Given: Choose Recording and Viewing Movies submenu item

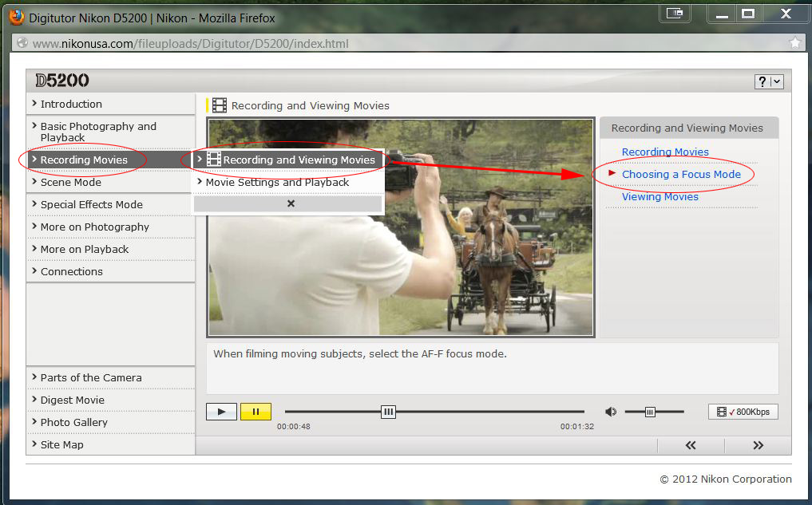Looking at the screenshot, I should pos(288,160).
